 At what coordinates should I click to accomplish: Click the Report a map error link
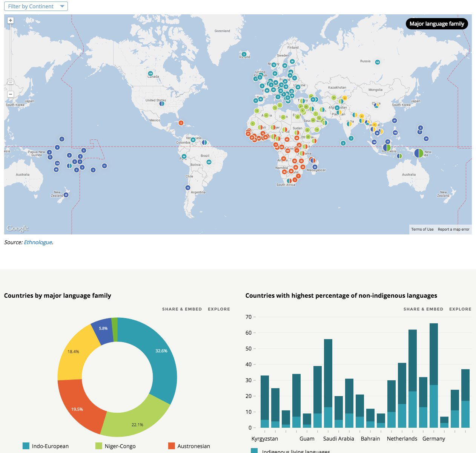tap(453, 229)
